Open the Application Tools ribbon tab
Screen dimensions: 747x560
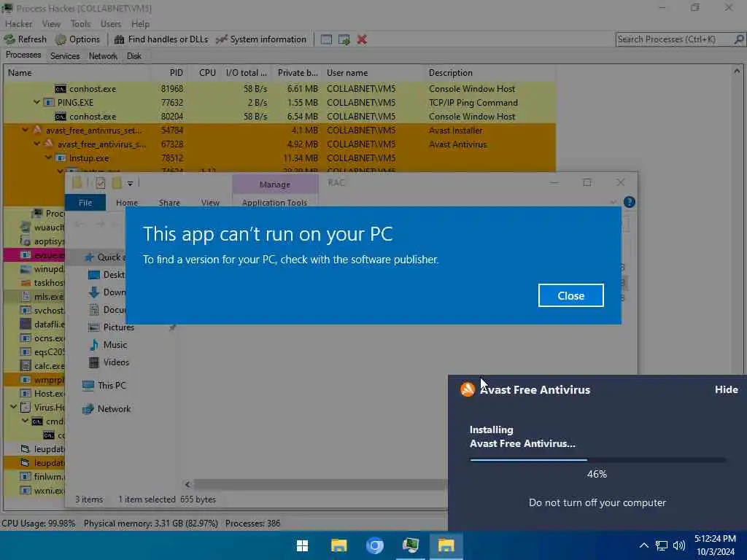(274, 203)
